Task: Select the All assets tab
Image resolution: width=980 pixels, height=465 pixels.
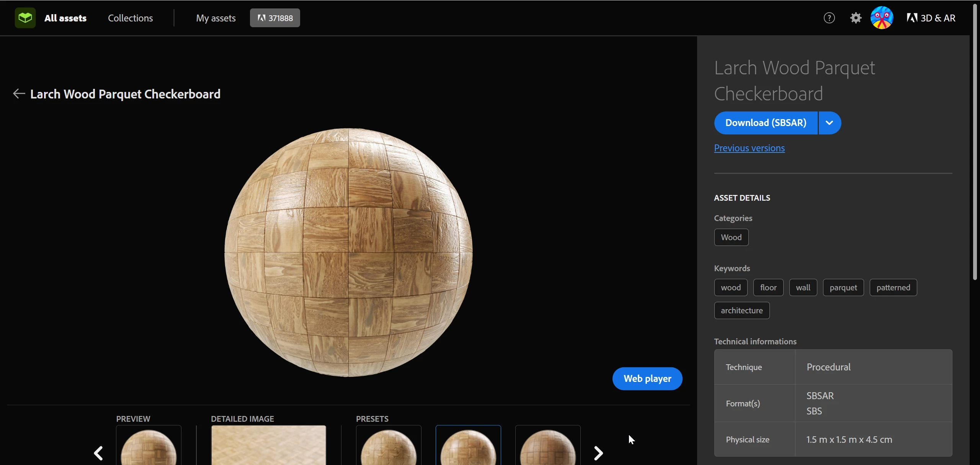Action: (x=65, y=18)
